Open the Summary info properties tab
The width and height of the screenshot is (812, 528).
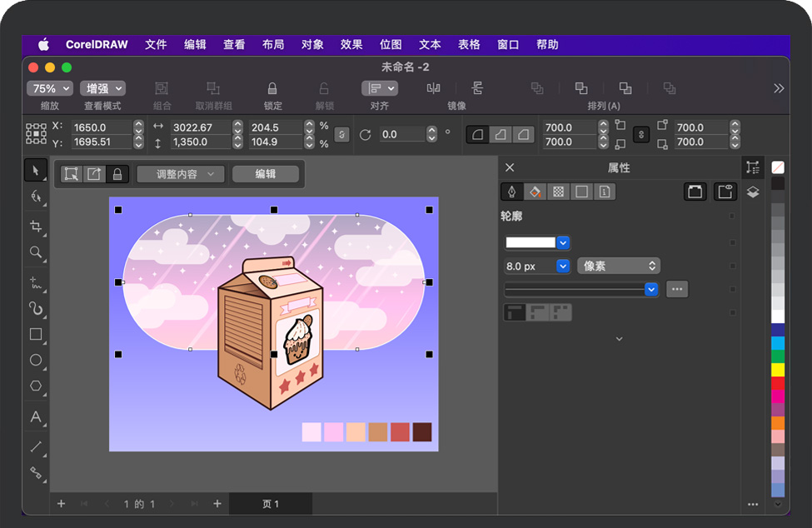[x=605, y=192]
